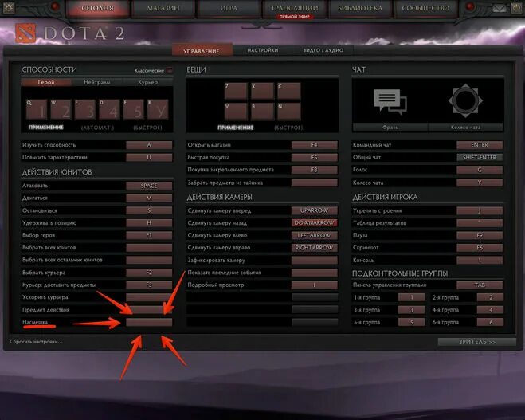Click highlighted DOWNARROW camera binding
The height and width of the screenshot is (420, 525).
(x=314, y=222)
